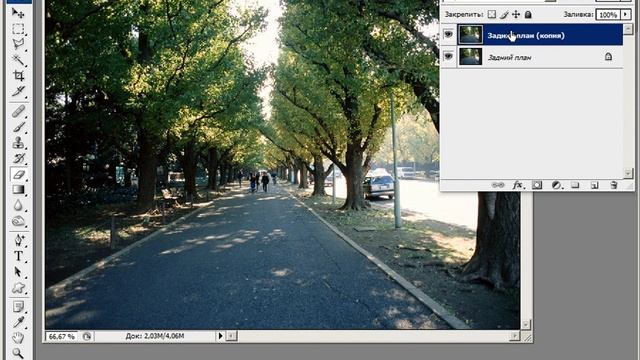Hide the Задний план layer
Image resolution: width=640 pixels, height=360 pixels.
pos(448,56)
